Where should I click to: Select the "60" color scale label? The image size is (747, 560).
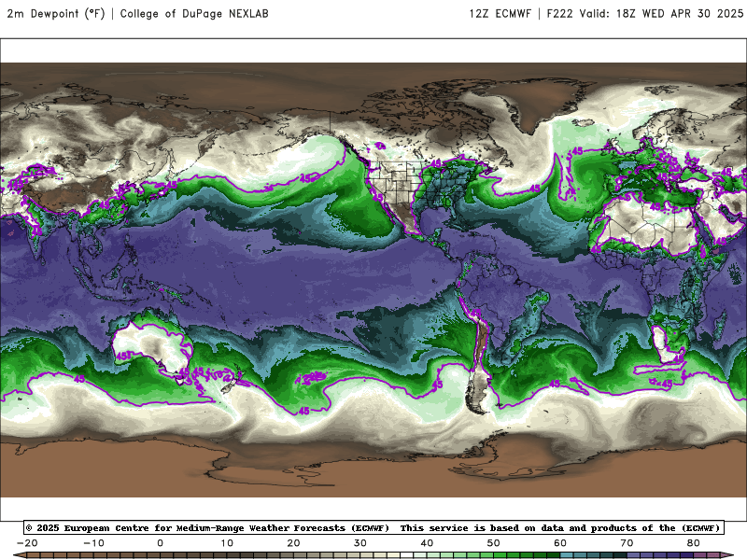(560, 543)
